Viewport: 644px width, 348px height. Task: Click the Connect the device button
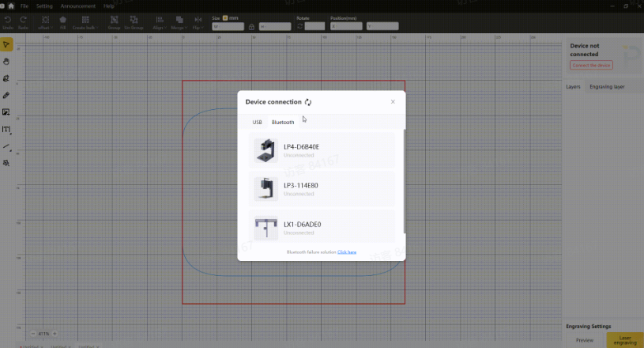[591, 65]
